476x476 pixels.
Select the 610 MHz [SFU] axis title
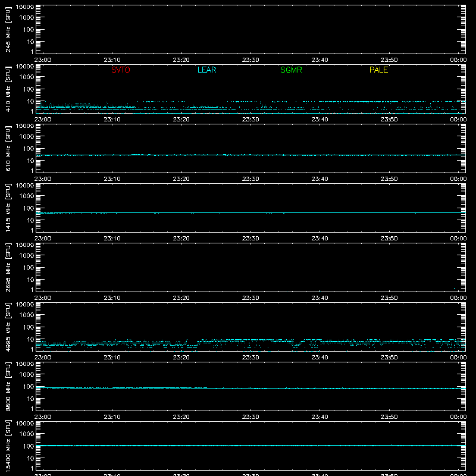[x=8, y=149]
